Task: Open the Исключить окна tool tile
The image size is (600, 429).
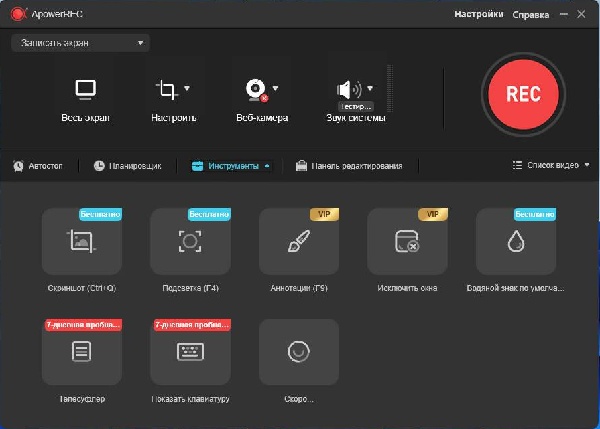Action: pos(407,241)
